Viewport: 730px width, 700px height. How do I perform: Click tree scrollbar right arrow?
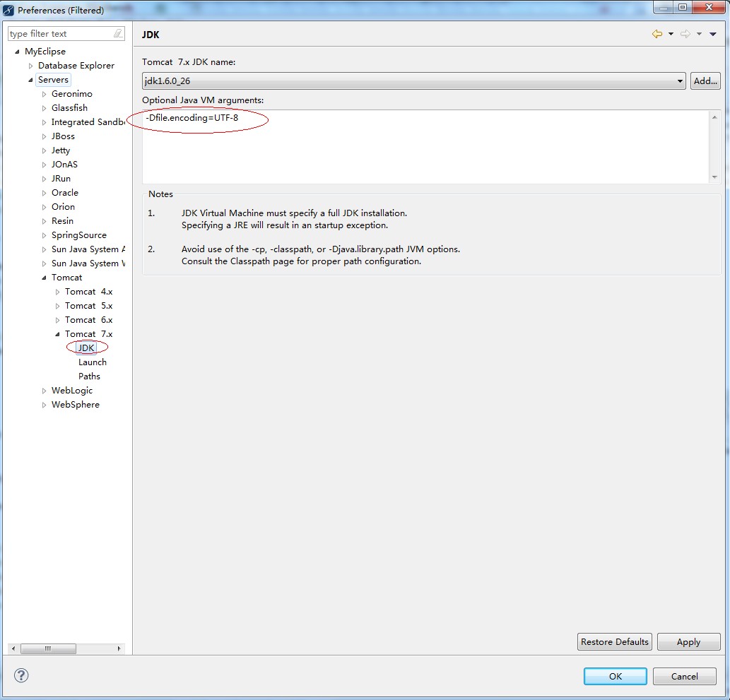[119, 648]
